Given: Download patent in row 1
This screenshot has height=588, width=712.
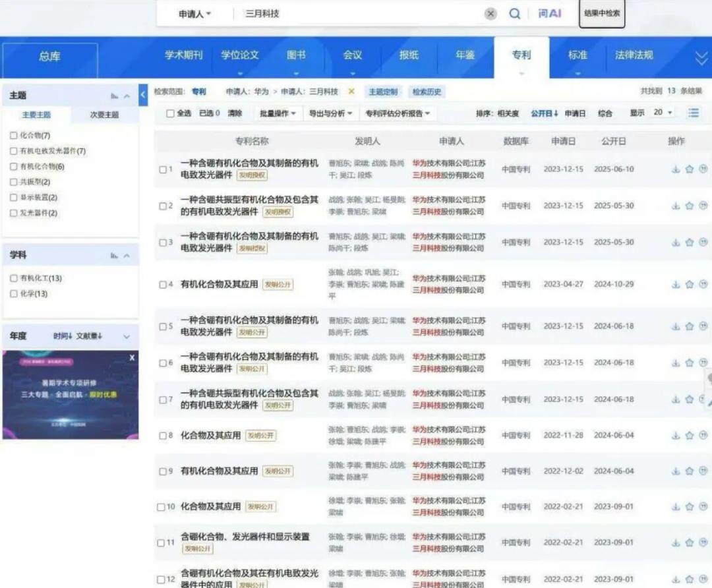Looking at the screenshot, I should coord(676,169).
